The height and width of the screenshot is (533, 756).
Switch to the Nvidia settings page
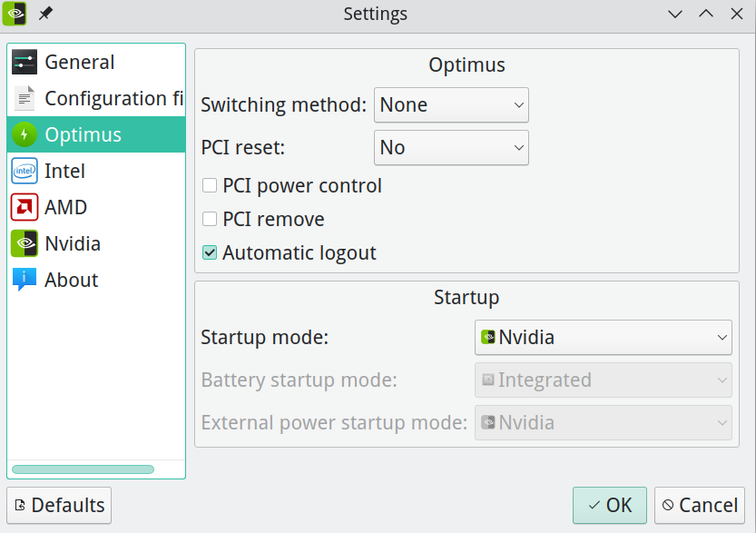point(96,243)
